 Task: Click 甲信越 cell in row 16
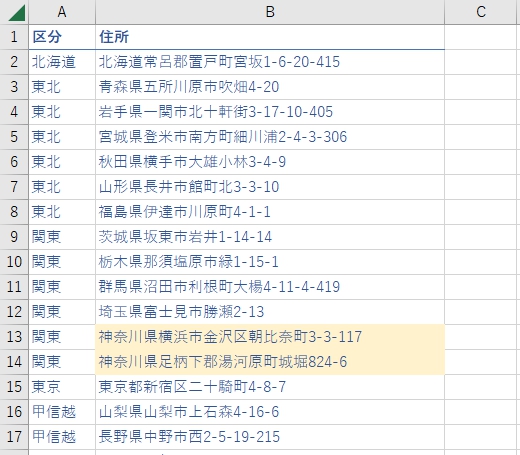point(62,412)
